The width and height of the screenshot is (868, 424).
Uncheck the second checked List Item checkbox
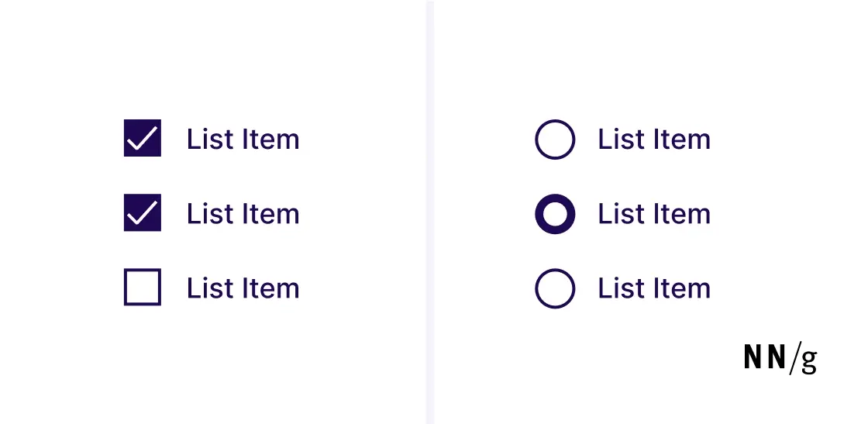click(x=143, y=213)
